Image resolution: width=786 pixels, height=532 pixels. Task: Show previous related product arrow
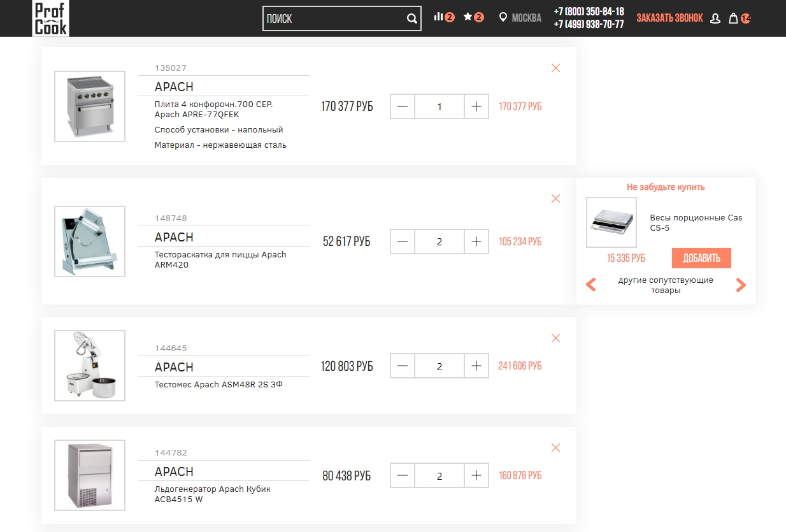pos(591,285)
